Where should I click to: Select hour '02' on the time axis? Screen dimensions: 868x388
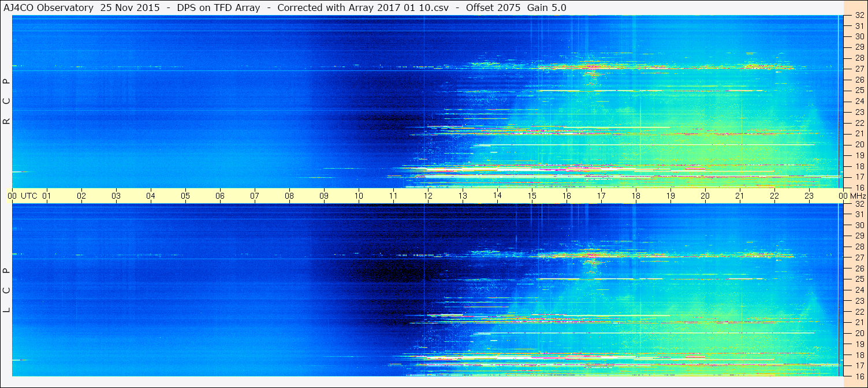pos(81,196)
